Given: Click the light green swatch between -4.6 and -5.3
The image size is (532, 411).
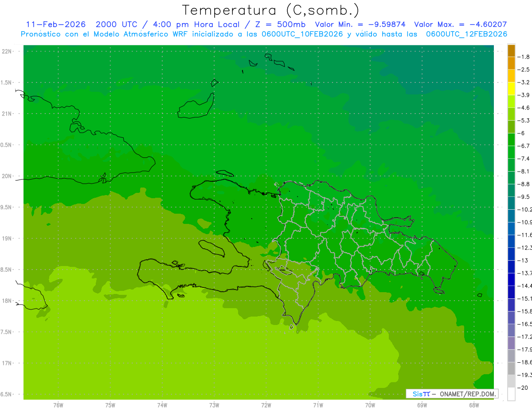Looking at the screenshot, I should (511, 114).
